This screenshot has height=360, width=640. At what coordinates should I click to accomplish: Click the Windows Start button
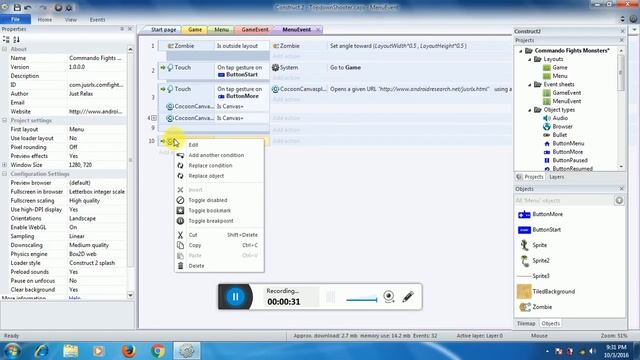pyautogui.click(x=12, y=351)
